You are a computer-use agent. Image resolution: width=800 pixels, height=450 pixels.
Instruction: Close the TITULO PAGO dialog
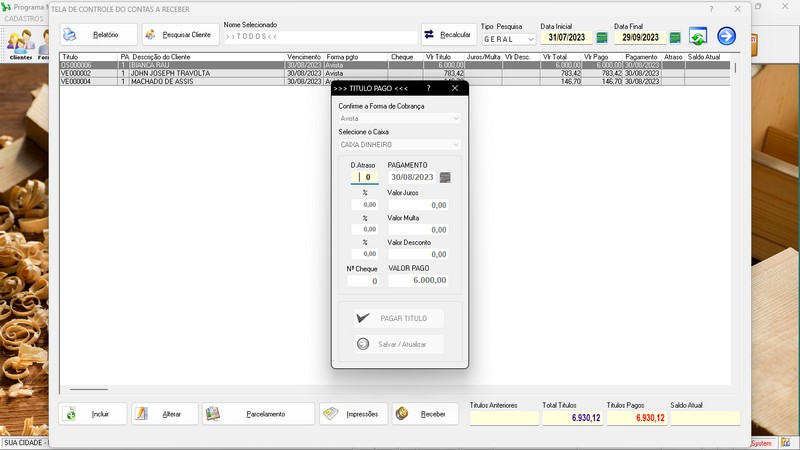pyautogui.click(x=455, y=88)
